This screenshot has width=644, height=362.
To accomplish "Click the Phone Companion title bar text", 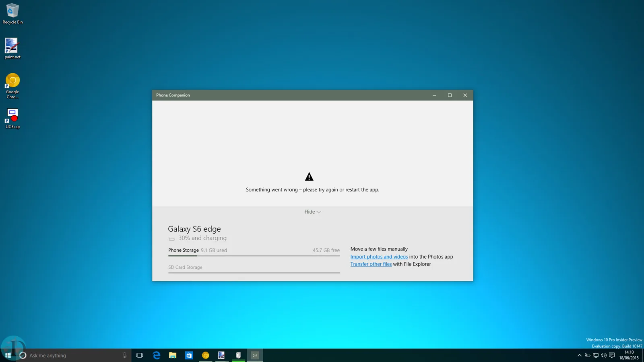I will (x=173, y=95).
